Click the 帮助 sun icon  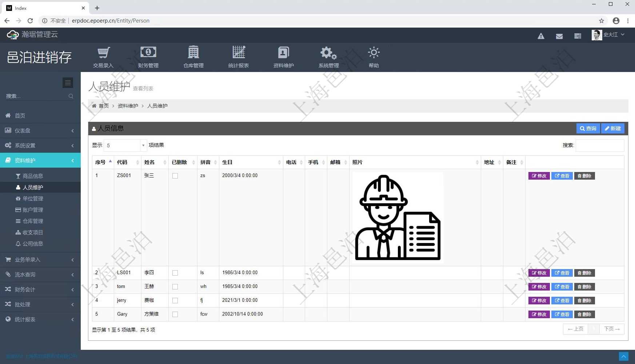(x=374, y=53)
